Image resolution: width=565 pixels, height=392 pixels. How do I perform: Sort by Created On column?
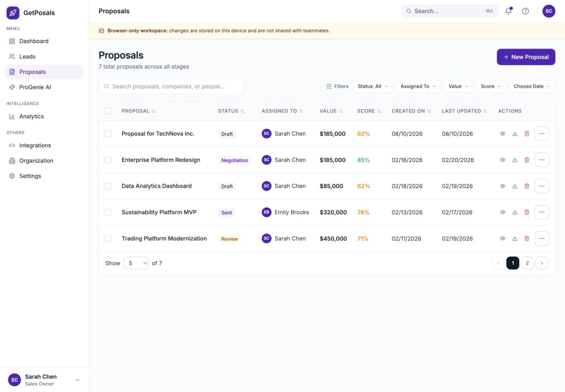(411, 111)
